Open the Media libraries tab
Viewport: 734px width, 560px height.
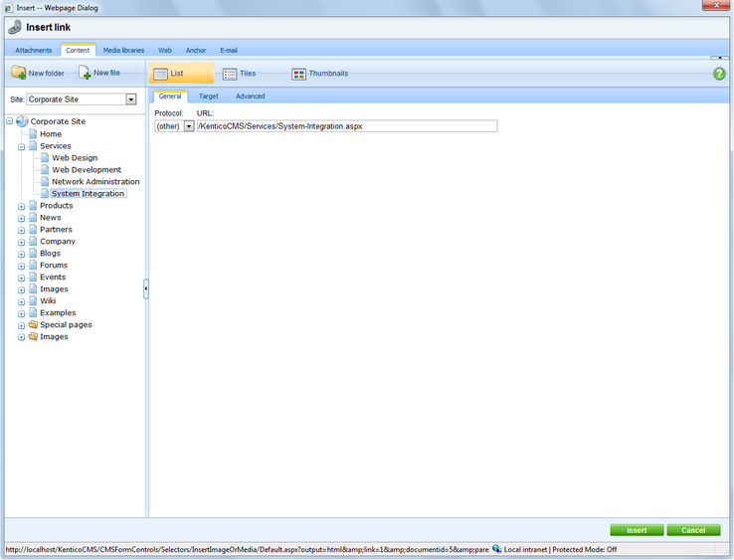point(123,50)
